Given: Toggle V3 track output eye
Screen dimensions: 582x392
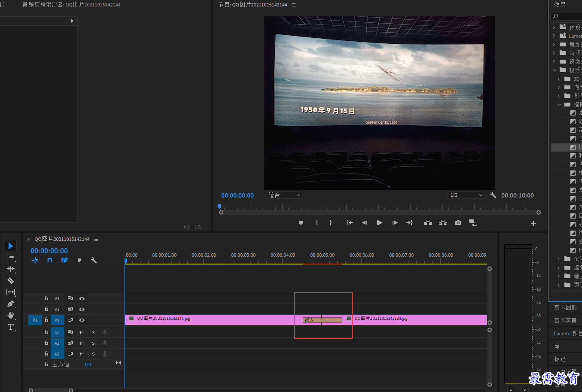Looking at the screenshot, I should coord(82,298).
